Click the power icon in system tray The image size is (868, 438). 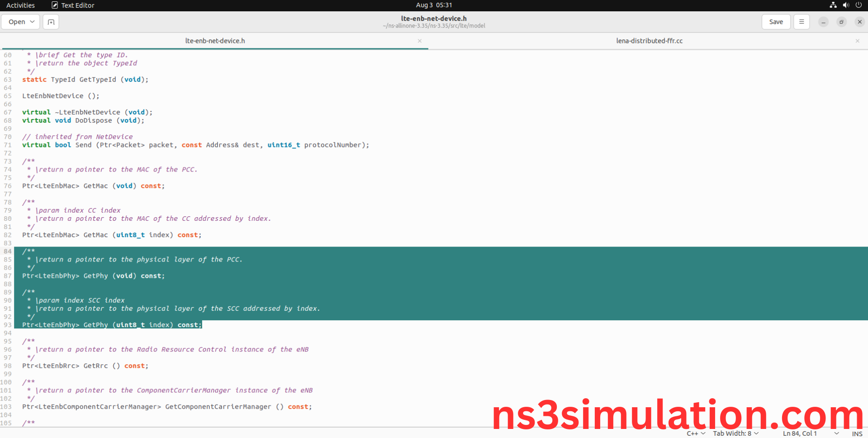click(x=859, y=5)
